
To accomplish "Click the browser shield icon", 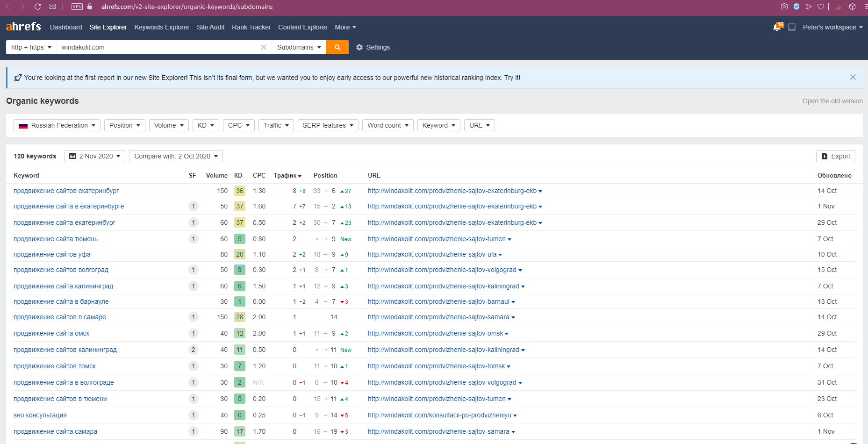I will (x=796, y=7).
